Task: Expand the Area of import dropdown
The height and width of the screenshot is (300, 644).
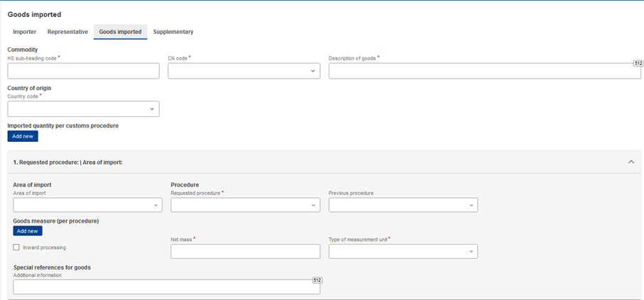Action: 87,205
